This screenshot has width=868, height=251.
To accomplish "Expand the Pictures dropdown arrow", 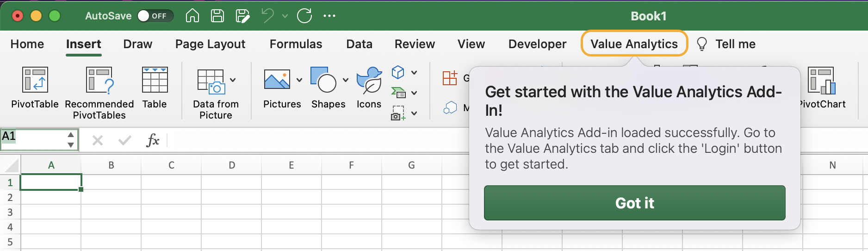I will [299, 80].
